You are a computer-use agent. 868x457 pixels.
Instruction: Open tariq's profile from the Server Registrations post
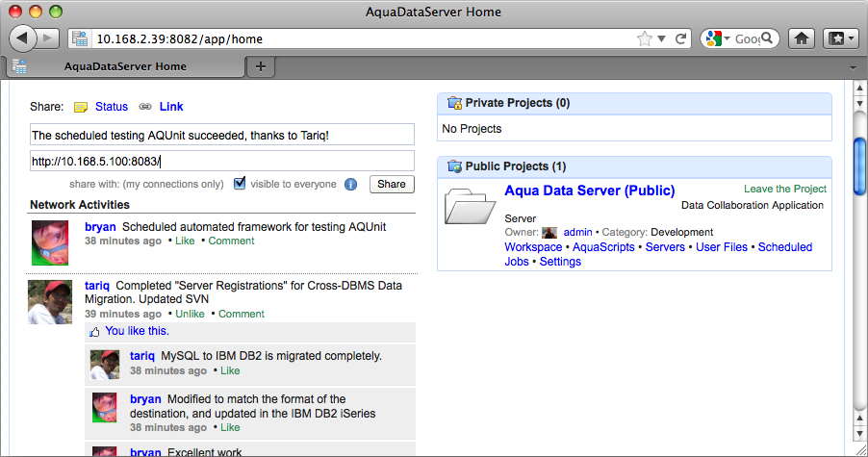(97, 286)
